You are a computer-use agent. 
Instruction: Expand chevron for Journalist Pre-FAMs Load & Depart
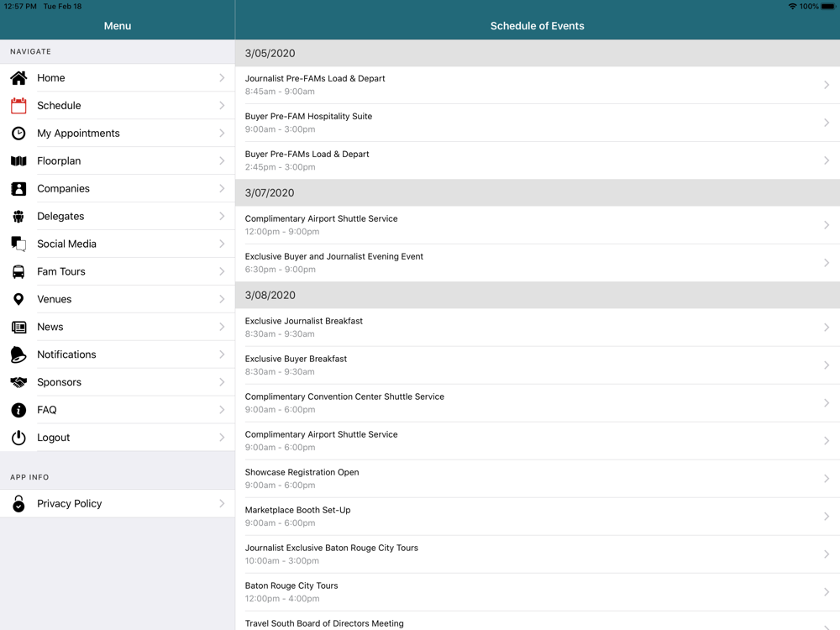pos(827,85)
